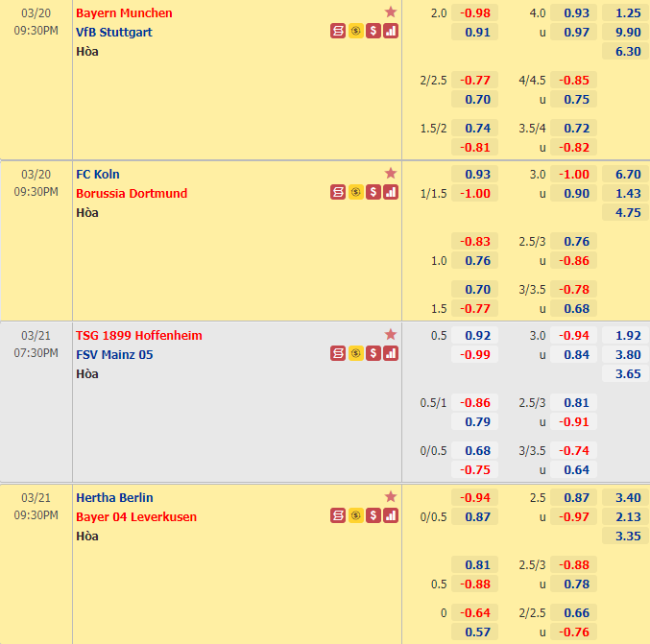
Task: Click the gold coin icon in Hertha Berlin match
Action: 355,515
